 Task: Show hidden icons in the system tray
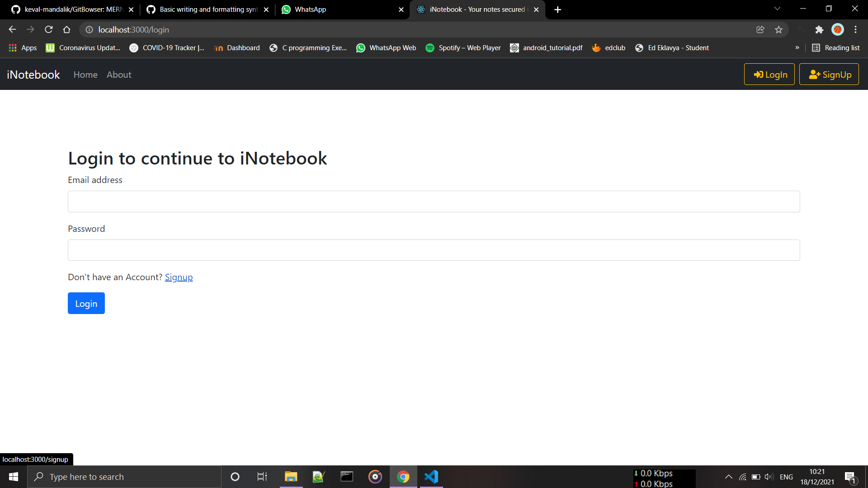728,477
